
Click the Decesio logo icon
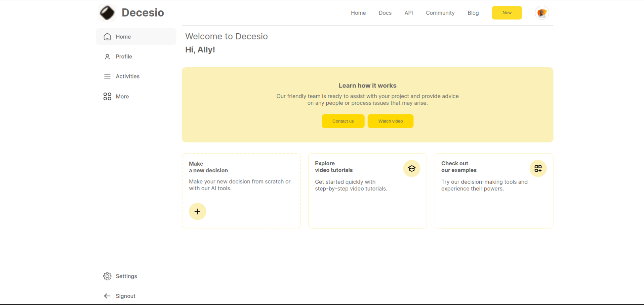pos(107,13)
